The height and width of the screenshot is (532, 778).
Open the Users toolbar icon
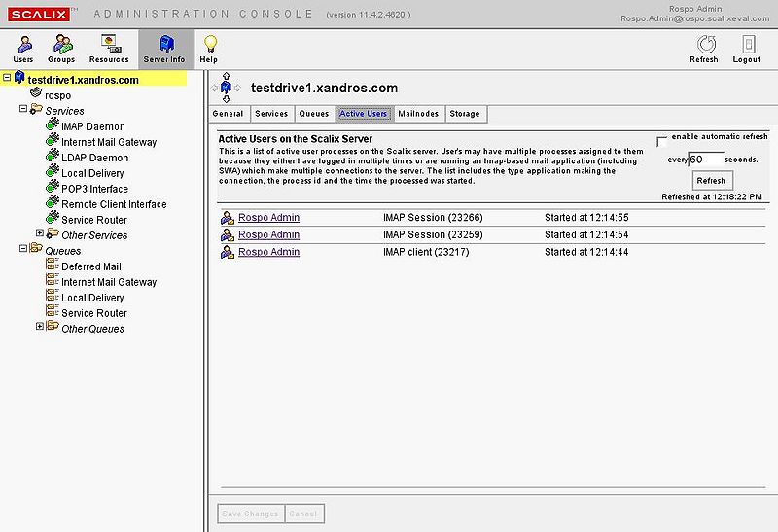pyautogui.click(x=22, y=44)
